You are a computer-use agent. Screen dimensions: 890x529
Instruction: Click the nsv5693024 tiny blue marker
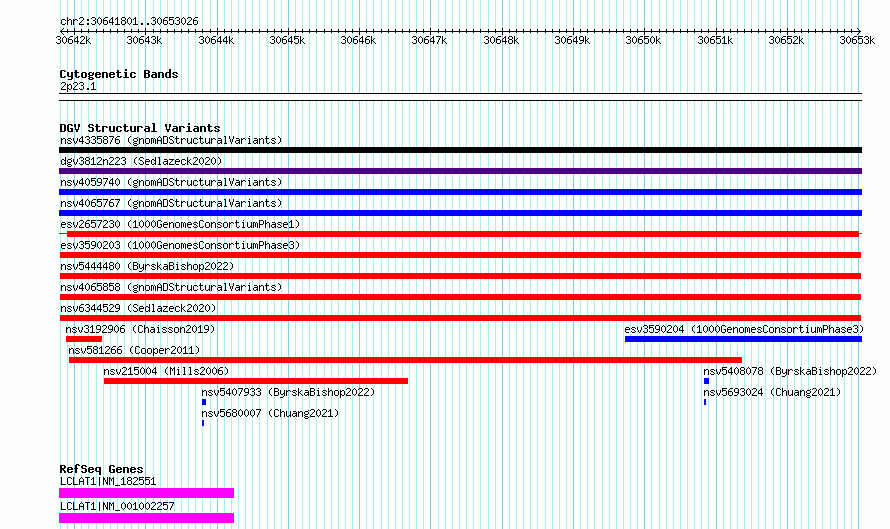(705, 402)
